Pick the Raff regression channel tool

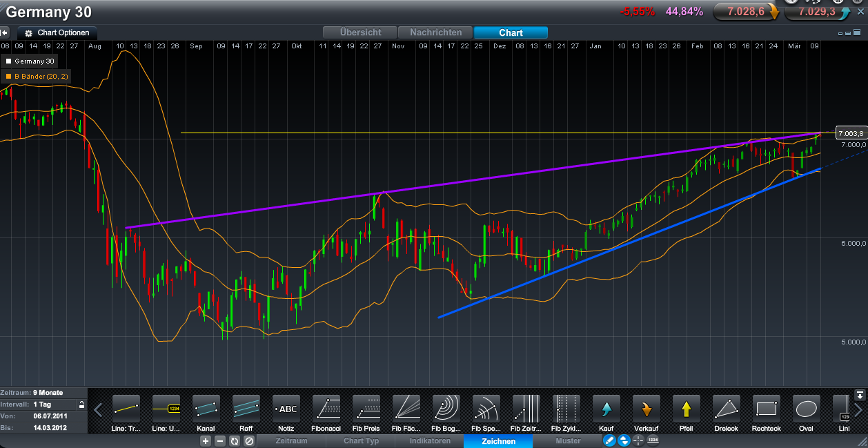pyautogui.click(x=246, y=408)
